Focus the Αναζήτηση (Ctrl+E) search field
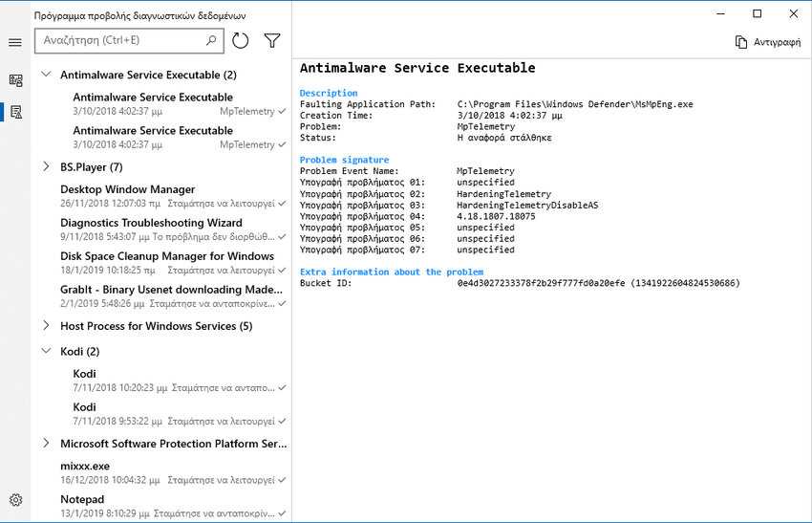 click(x=130, y=40)
